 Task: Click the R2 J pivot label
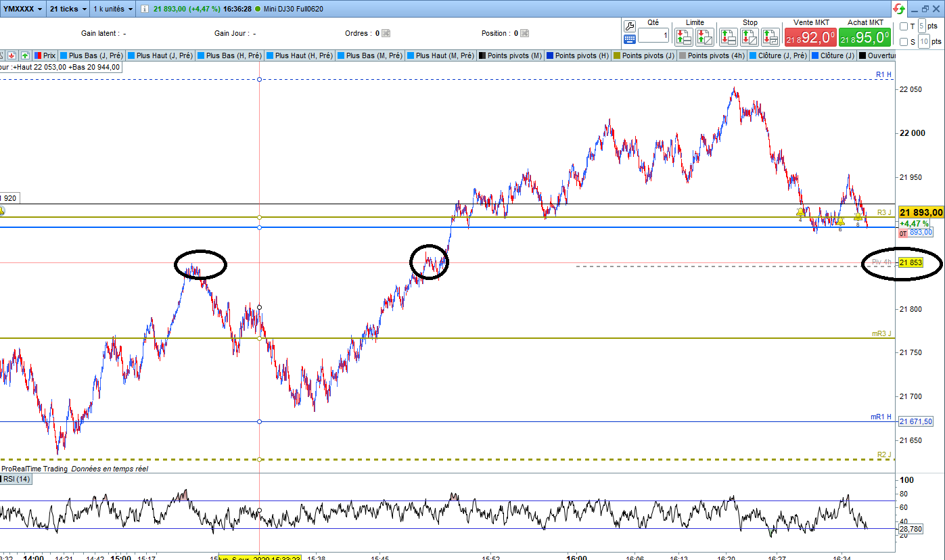(x=884, y=454)
